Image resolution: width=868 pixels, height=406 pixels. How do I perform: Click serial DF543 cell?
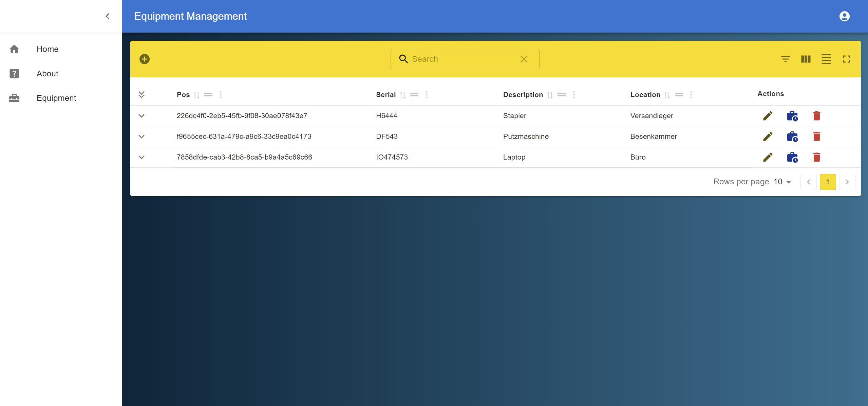click(387, 136)
